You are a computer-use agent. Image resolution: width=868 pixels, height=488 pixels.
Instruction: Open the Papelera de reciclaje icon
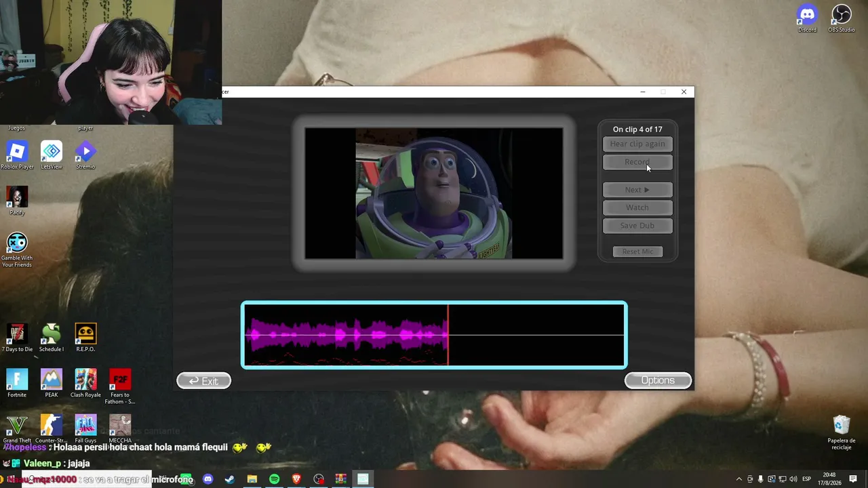coord(841,432)
